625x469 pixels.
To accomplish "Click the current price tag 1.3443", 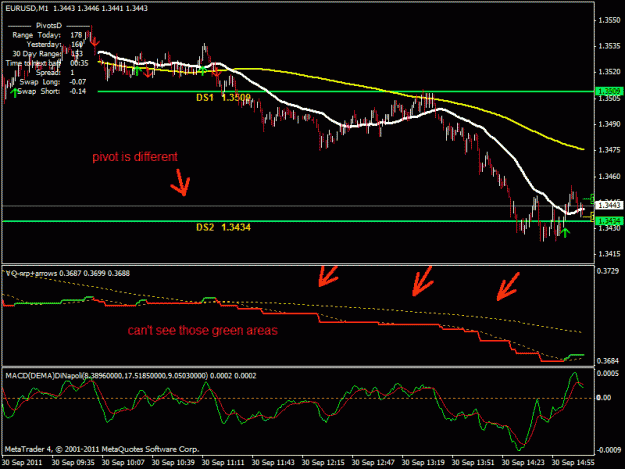I will tap(609, 205).
